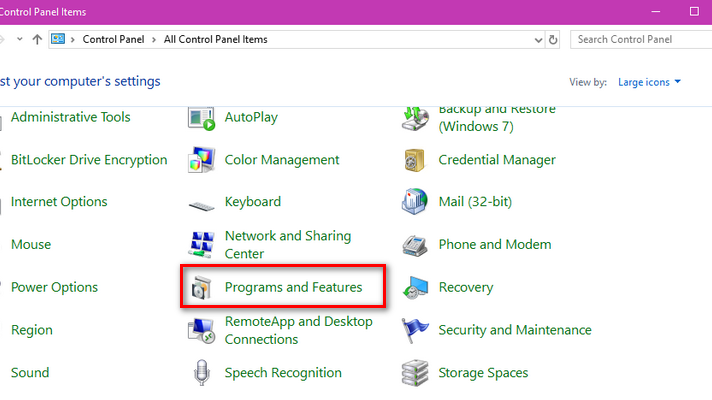
Task: Open BitLocker Drive Encryption
Action: pyautogui.click(x=89, y=160)
